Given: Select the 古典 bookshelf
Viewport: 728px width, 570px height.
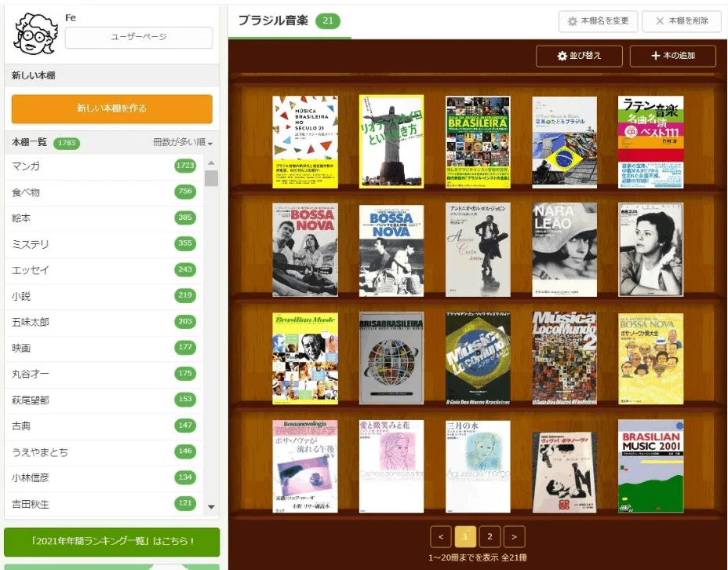Looking at the screenshot, I should pyautogui.click(x=104, y=426).
